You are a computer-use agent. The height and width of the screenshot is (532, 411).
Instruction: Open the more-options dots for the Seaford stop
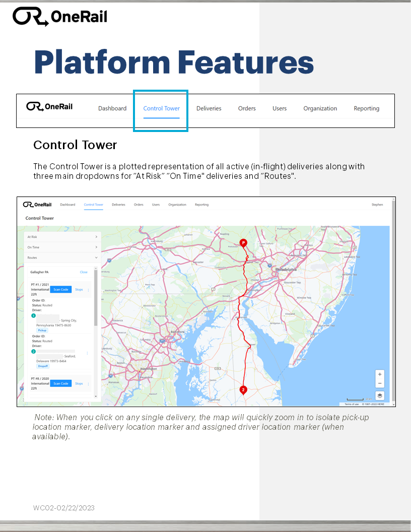pos(87,353)
